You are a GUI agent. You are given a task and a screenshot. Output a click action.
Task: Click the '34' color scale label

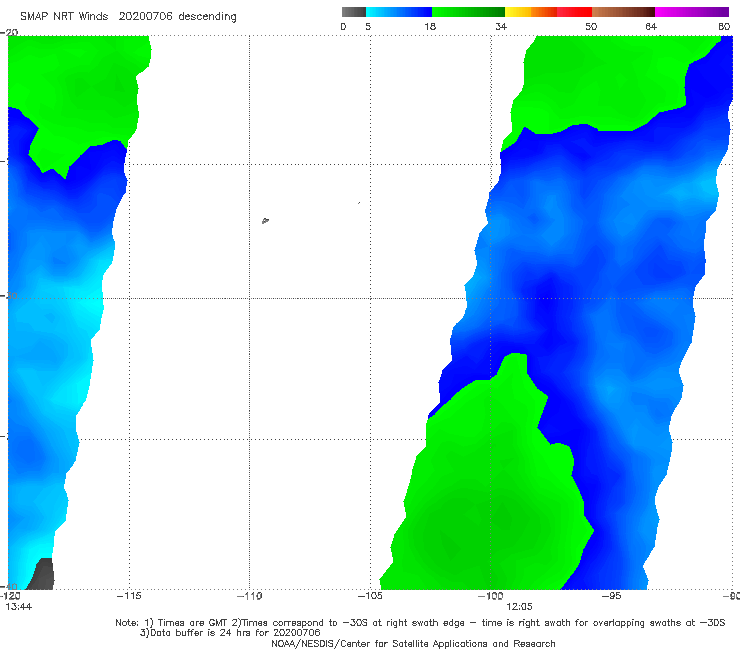501,26
